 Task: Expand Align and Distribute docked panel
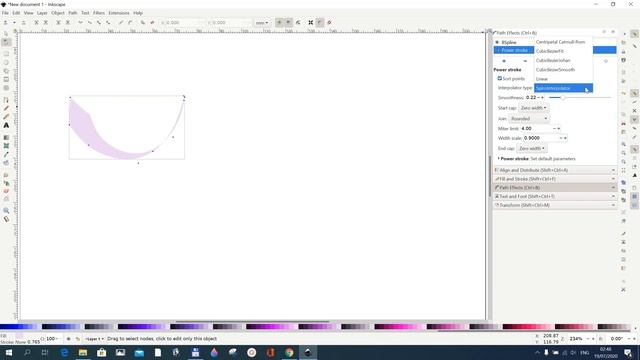point(555,170)
